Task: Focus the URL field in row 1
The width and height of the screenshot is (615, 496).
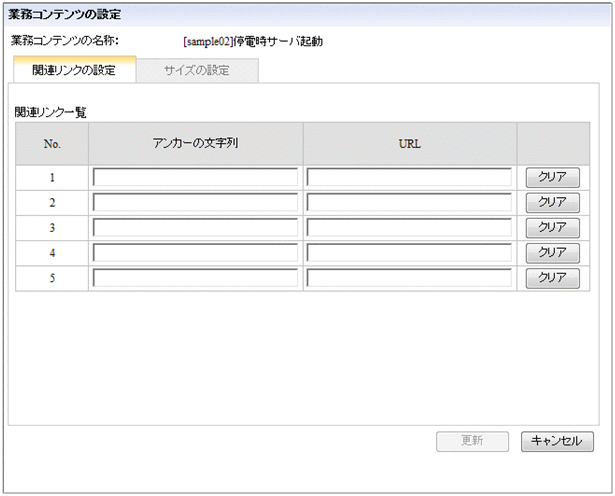Action: point(409,177)
